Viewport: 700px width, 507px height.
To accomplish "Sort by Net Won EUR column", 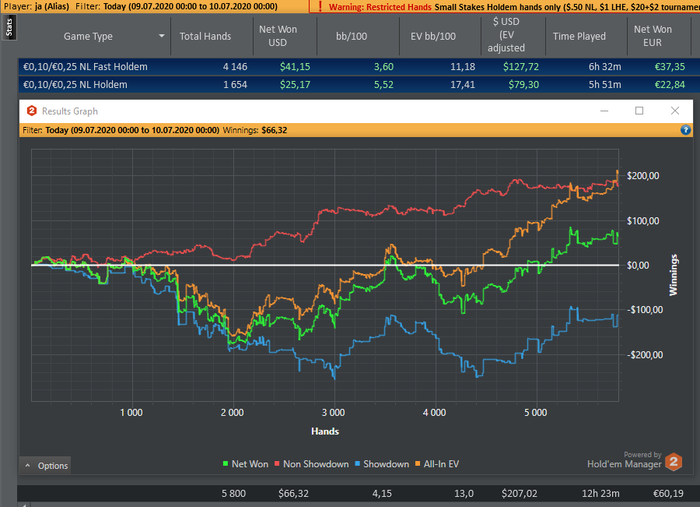I will click(x=653, y=36).
